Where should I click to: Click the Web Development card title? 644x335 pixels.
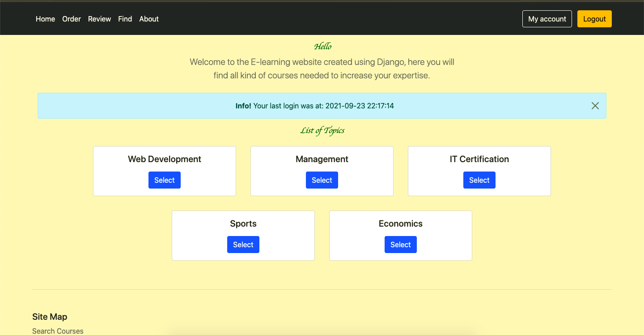pyautogui.click(x=165, y=159)
